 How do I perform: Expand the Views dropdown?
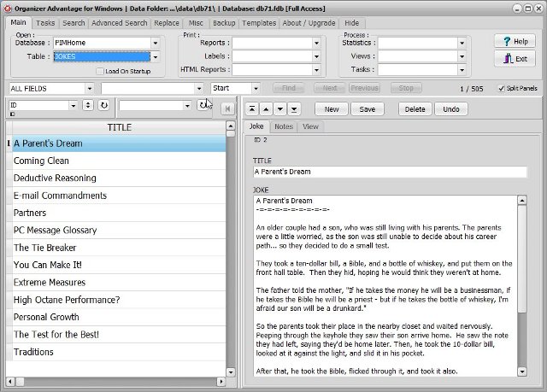click(462, 56)
